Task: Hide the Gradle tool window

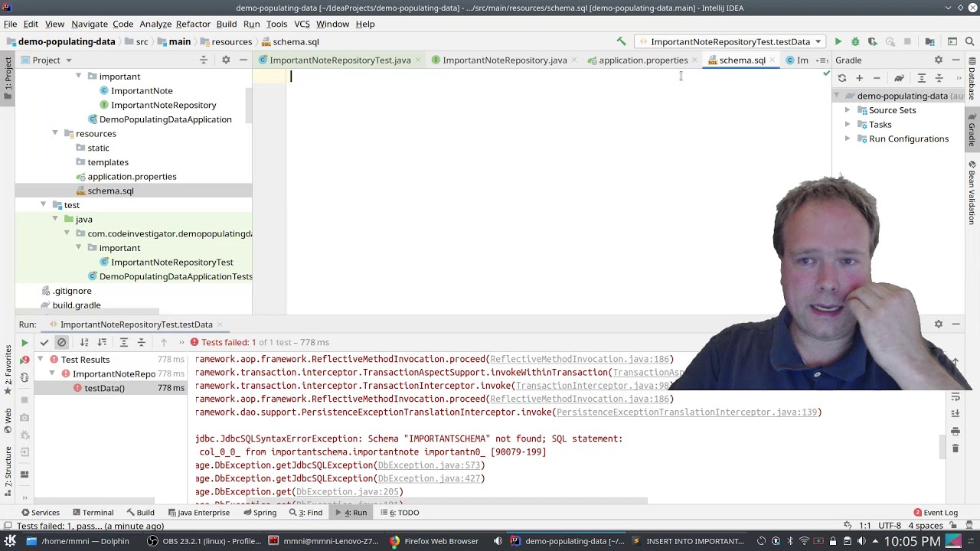Action: coord(955,60)
